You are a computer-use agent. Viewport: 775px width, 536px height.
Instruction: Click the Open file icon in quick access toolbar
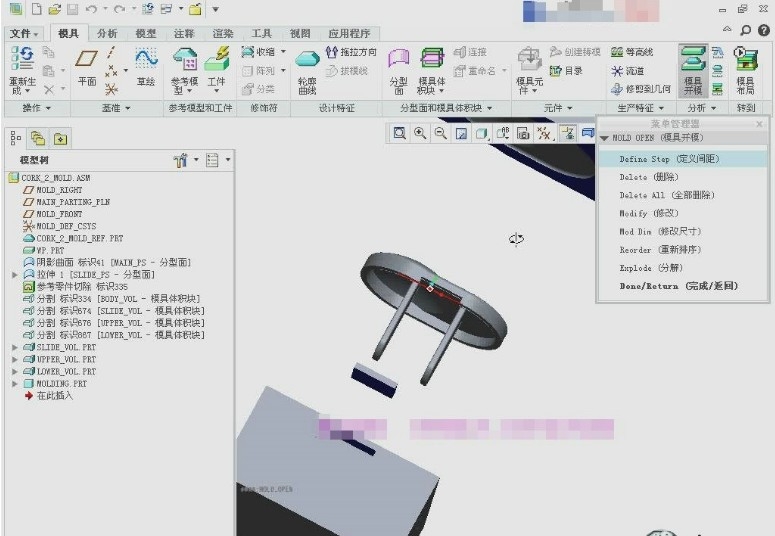[x=54, y=9]
